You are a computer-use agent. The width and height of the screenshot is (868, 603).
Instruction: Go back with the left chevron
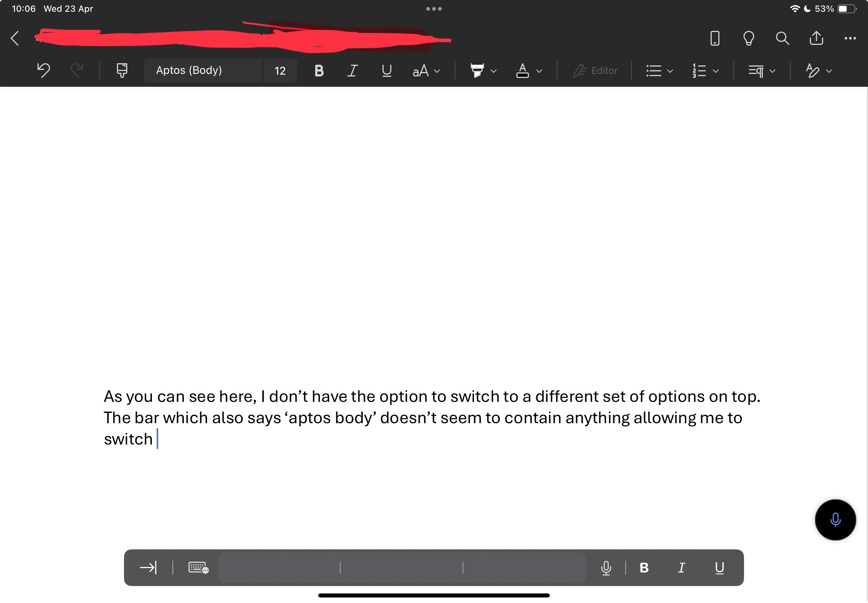(x=15, y=38)
